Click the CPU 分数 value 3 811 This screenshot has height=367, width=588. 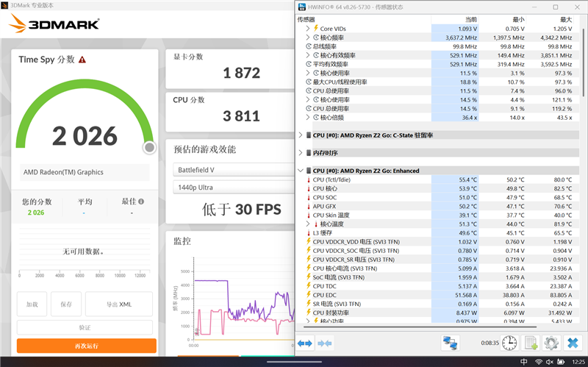[242, 116]
